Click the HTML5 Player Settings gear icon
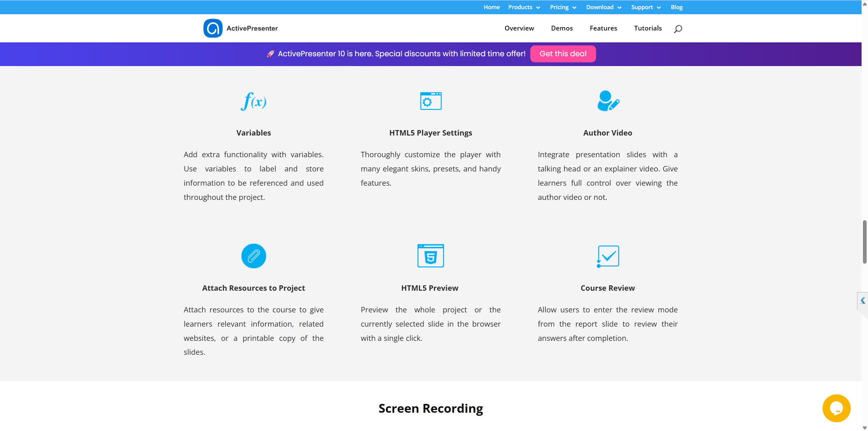 coord(431,101)
